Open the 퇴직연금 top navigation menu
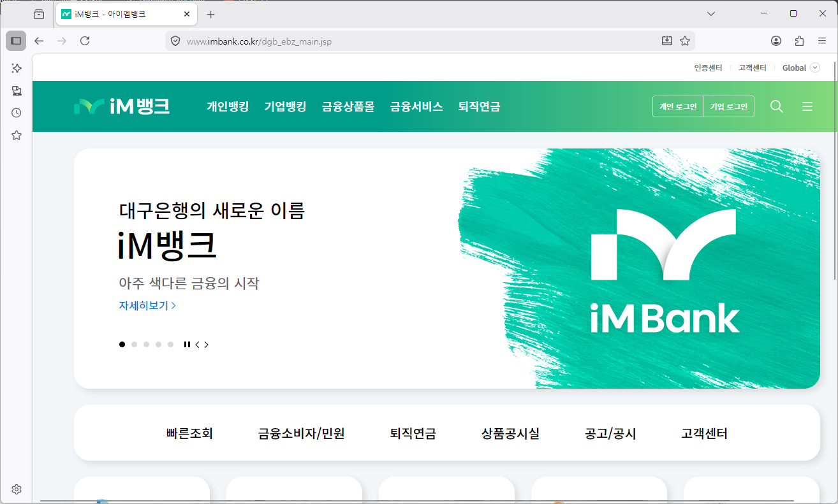The width and height of the screenshot is (838, 504). (479, 106)
